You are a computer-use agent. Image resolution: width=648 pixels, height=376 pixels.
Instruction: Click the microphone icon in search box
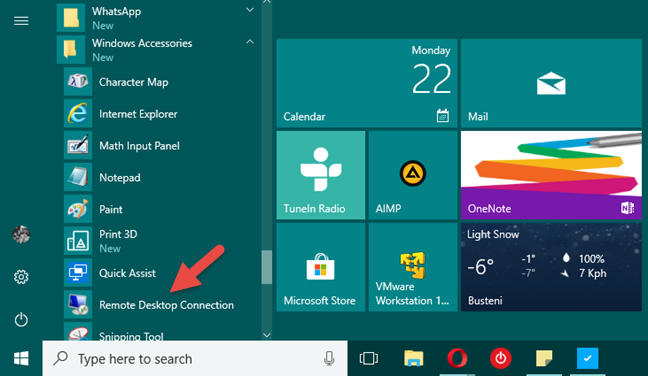click(329, 359)
